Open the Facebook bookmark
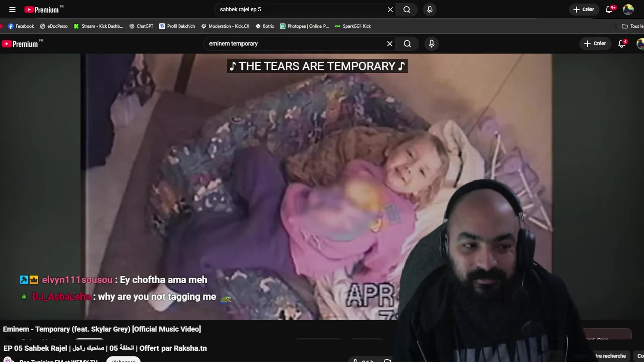 point(21,26)
